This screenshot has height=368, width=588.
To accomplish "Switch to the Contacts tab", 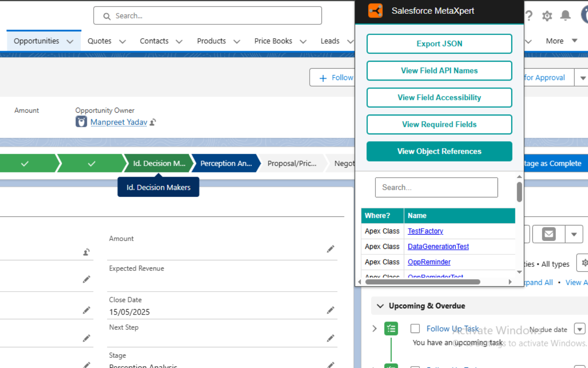I will click(154, 41).
